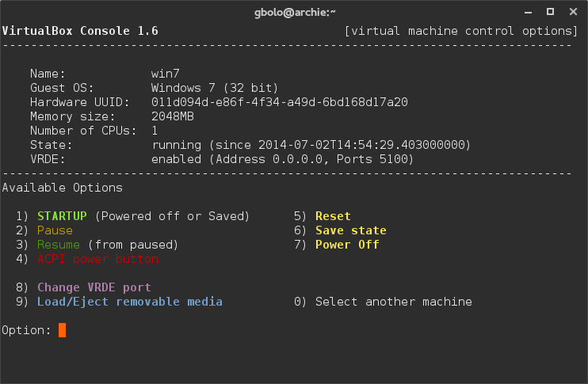Image resolution: width=588 pixels, height=384 pixels.
Task: Click the Load/Eject removable media option
Action: coord(130,302)
